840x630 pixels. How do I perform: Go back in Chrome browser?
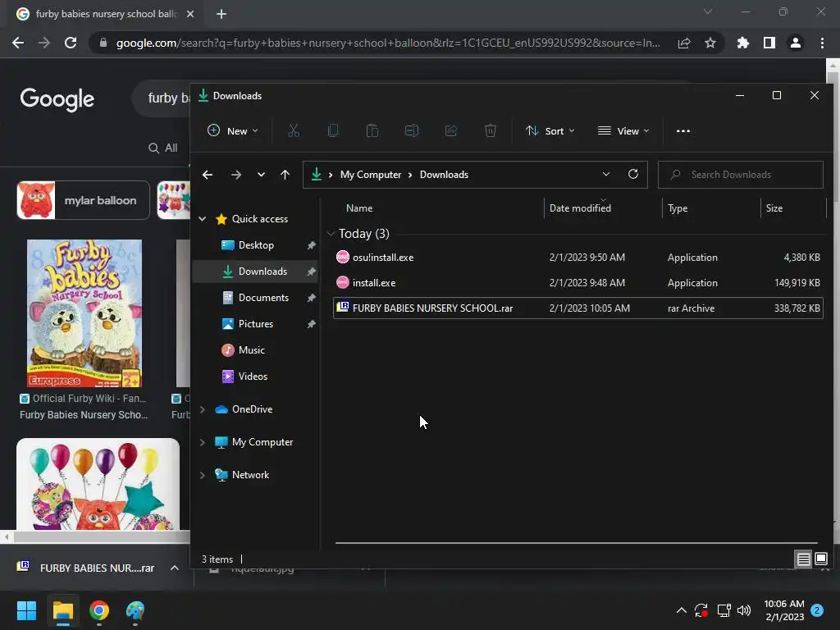tap(18, 43)
